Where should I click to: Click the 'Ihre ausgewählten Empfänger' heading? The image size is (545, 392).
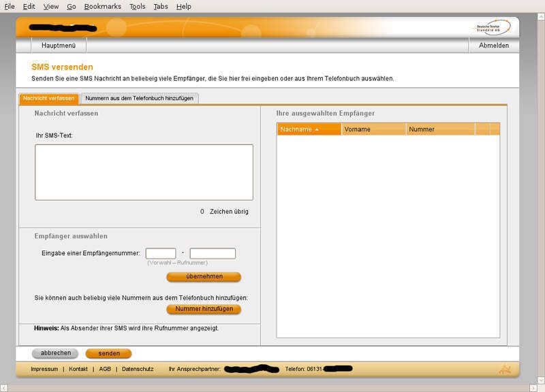tap(326, 113)
